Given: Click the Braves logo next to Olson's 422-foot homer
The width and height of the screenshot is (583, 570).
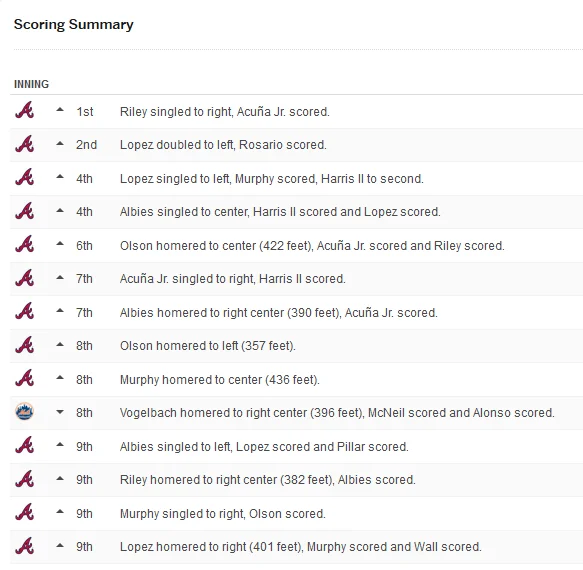Looking at the screenshot, I should [25, 245].
